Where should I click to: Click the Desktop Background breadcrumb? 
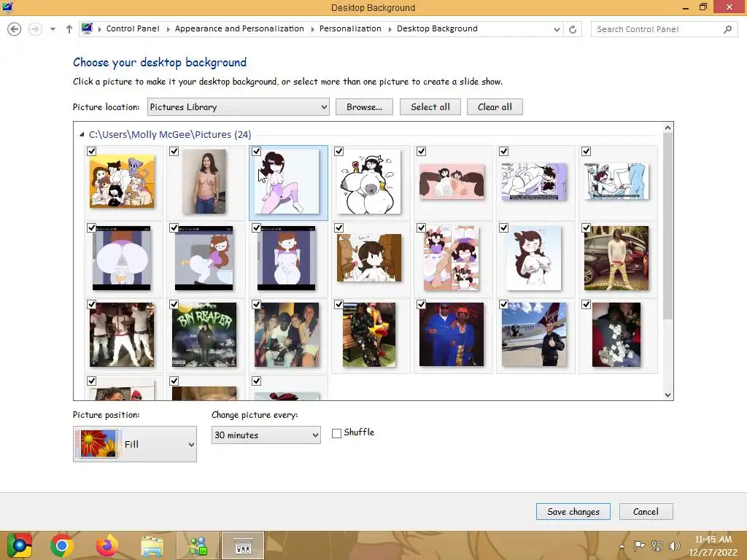[437, 28]
